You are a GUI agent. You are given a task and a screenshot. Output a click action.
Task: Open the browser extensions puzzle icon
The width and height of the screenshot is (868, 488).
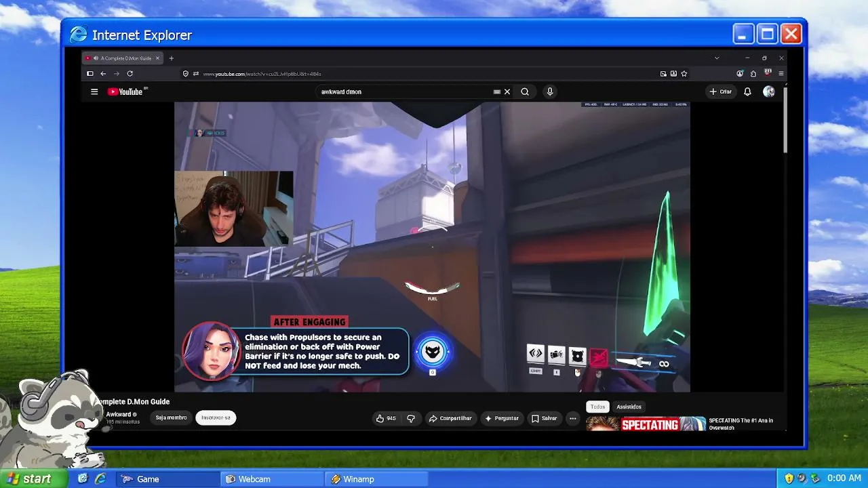coord(753,73)
